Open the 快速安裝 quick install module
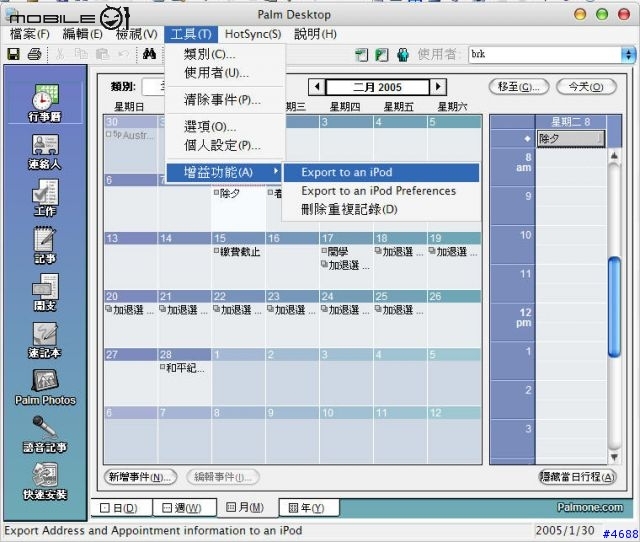Screen dimensions: 640x542 tap(45, 482)
